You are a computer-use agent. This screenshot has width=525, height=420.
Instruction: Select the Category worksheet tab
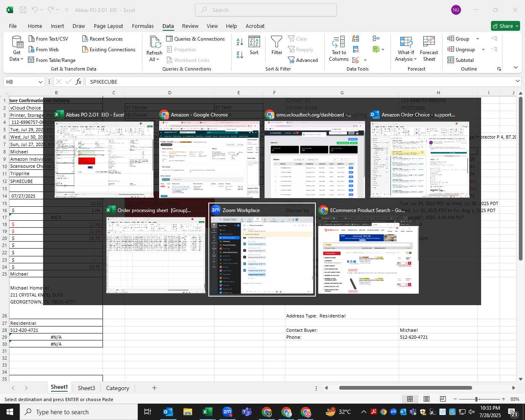(118, 388)
